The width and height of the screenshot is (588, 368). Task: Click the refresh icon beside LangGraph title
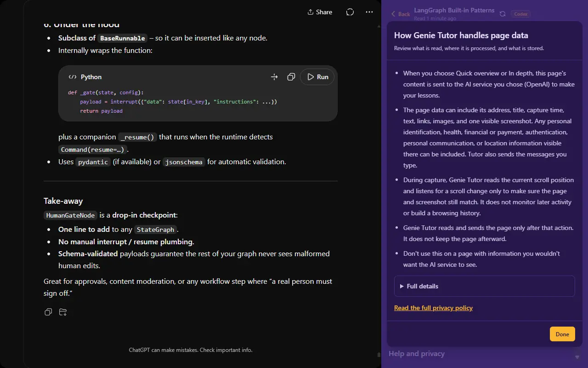[x=503, y=14]
